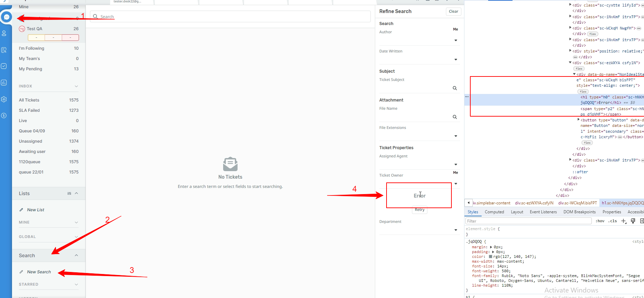Screen dimensions: 644x298
Task: Click the Lists filter sliders icon
Action: (x=69, y=193)
